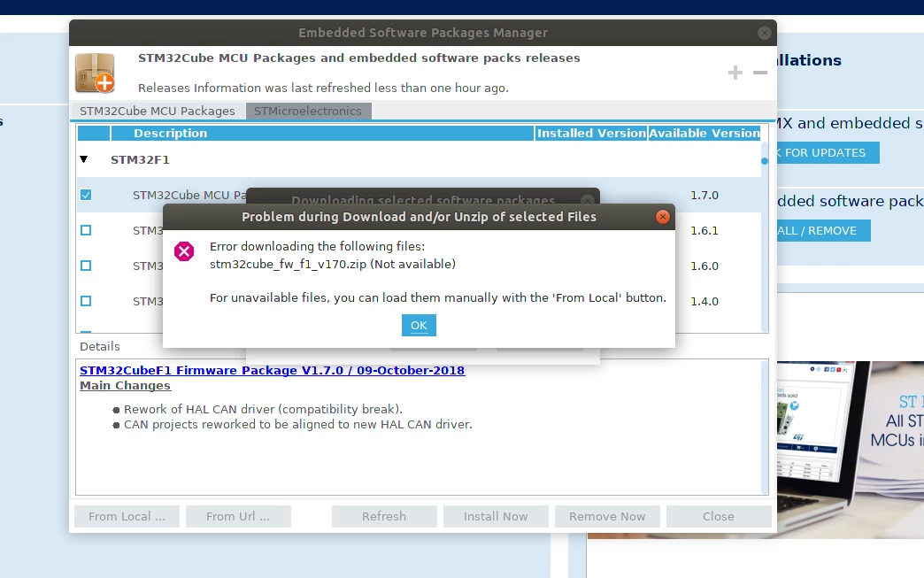Click INSTALL / REMOVE in background window
The image size is (924, 578).
coord(823,230)
